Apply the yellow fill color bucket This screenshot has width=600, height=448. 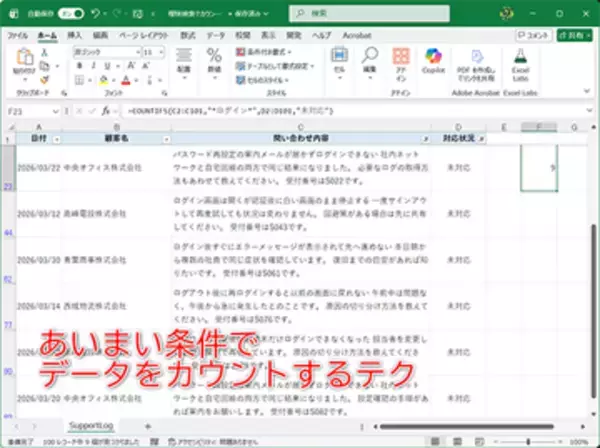(103, 80)
